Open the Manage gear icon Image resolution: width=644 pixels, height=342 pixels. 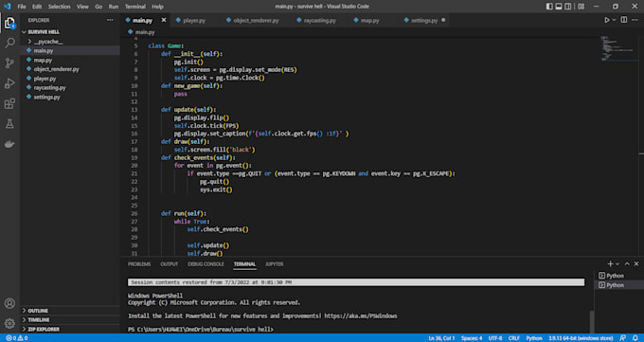tap(9, 323)
